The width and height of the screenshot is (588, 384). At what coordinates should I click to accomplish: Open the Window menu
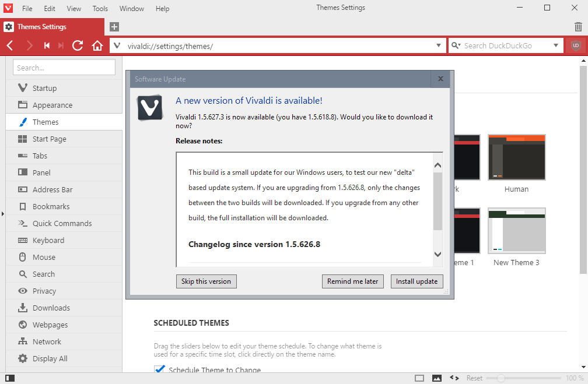click(132, 8)
